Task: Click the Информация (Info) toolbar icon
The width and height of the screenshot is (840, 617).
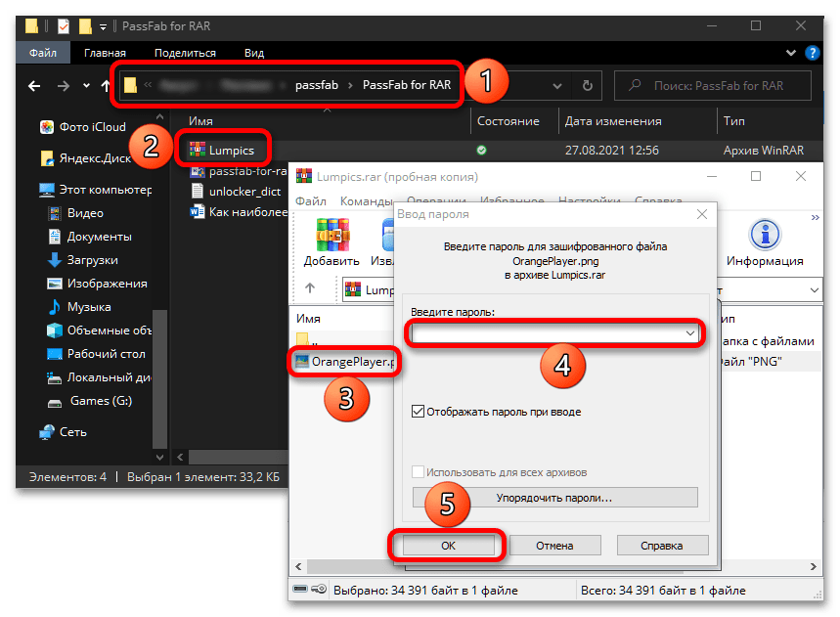Action: [764, 241]
